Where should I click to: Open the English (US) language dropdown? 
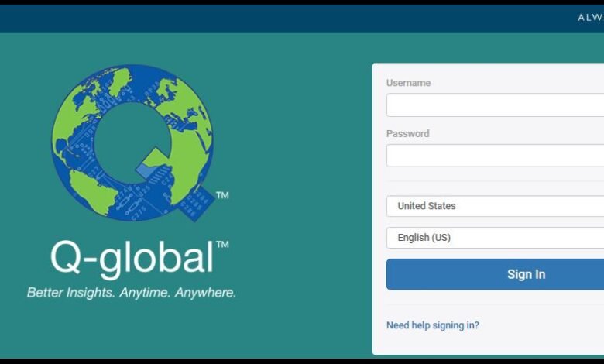(496, 238)
